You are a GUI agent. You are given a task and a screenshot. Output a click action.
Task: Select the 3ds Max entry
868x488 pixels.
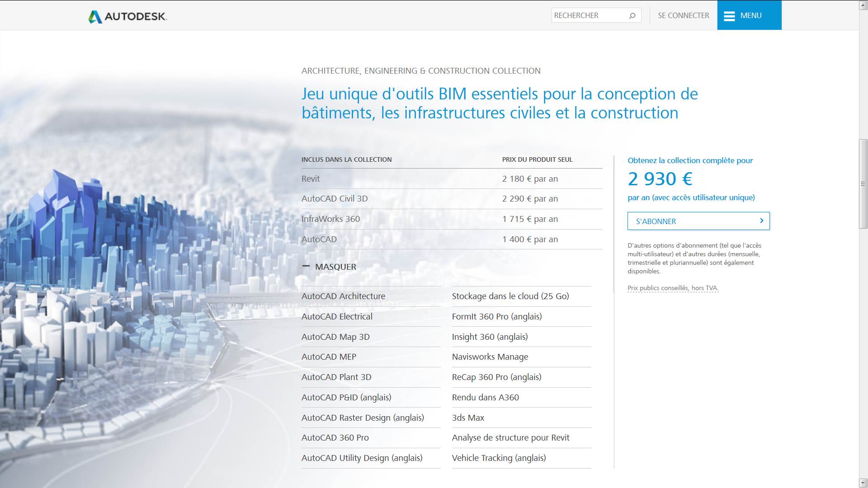click(x=468, y=418)
